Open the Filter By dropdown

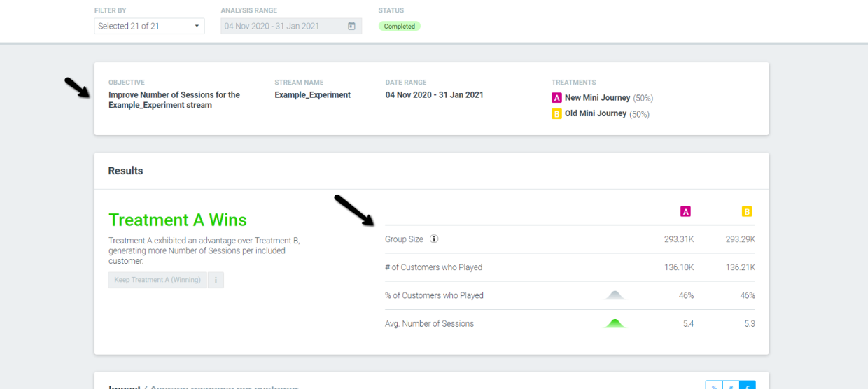click(149, 27)
